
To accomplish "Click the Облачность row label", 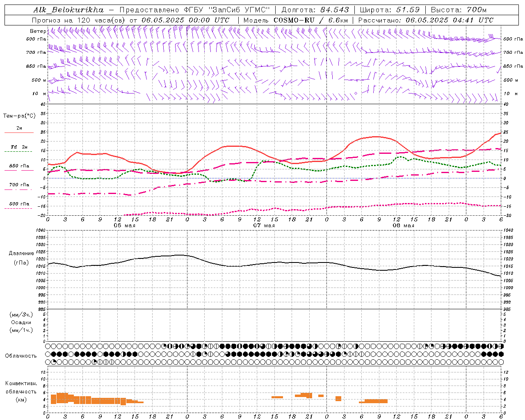I will (x=21, y=356).
